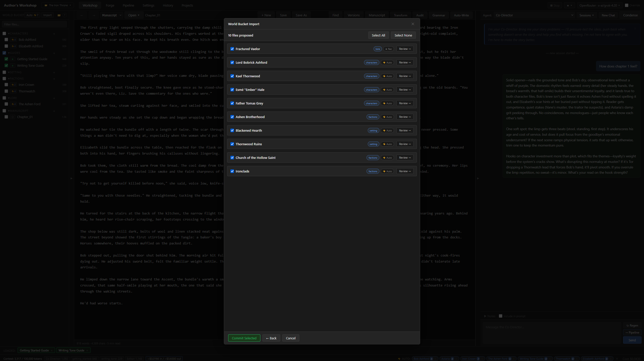This screenshot has height=361, width=644.
Task: Click the characters tag on Father Tomas Grey
Action: point(372,103)
